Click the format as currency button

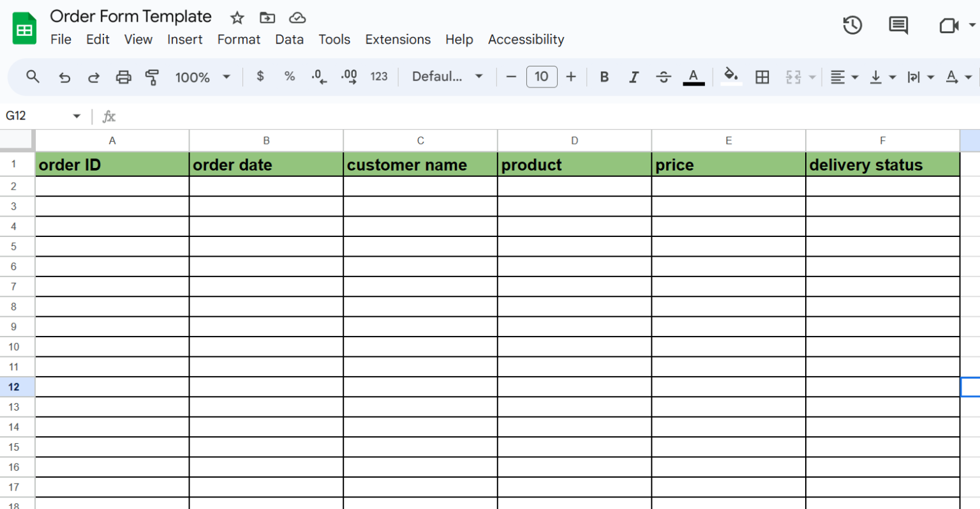coord(260,77)
